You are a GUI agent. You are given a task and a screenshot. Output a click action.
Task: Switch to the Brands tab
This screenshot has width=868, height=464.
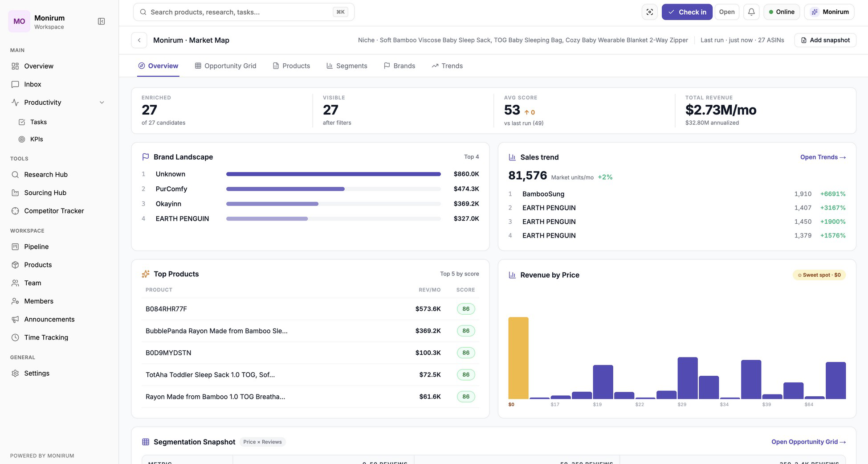[x=399, y=66]
